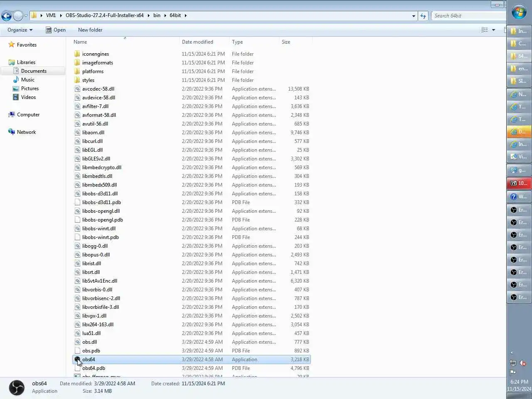Image resolution: width=532 pixels, height=399 pixels.
Task: Select the obs.dll file name
Action: (x=89, y=342)
